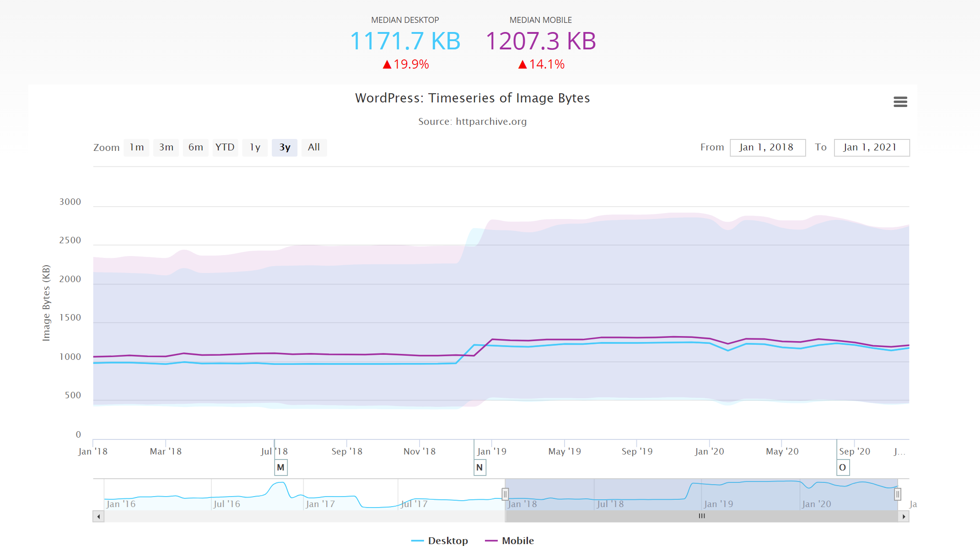Click the MEDIAN DESKTOP heading
The image size is (980, 556).
(405, 20)
